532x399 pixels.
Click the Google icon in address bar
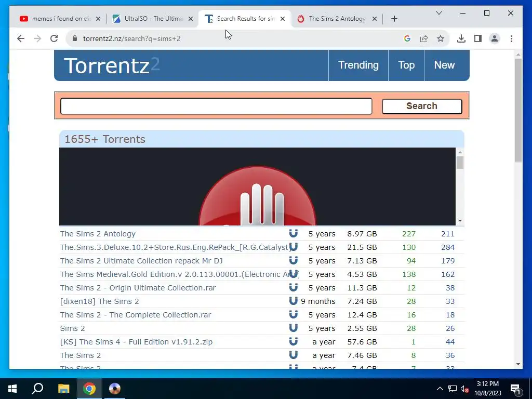pos(407,38)
